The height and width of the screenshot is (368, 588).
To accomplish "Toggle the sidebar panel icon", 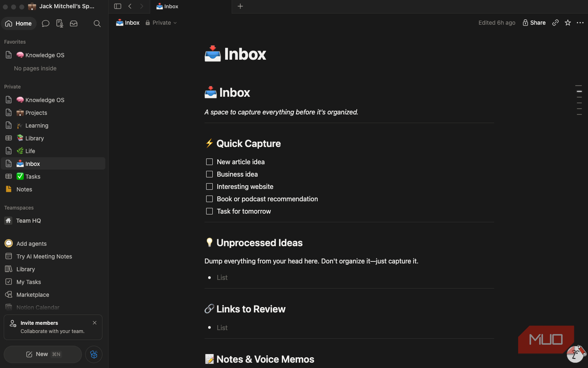I will coord(118,6).
